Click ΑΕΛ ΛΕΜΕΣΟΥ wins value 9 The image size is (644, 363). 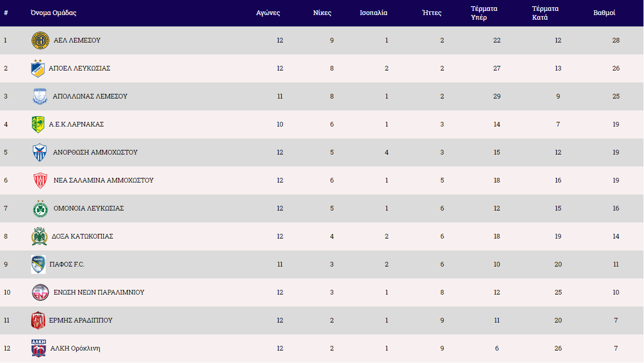(x=332, y=40)
